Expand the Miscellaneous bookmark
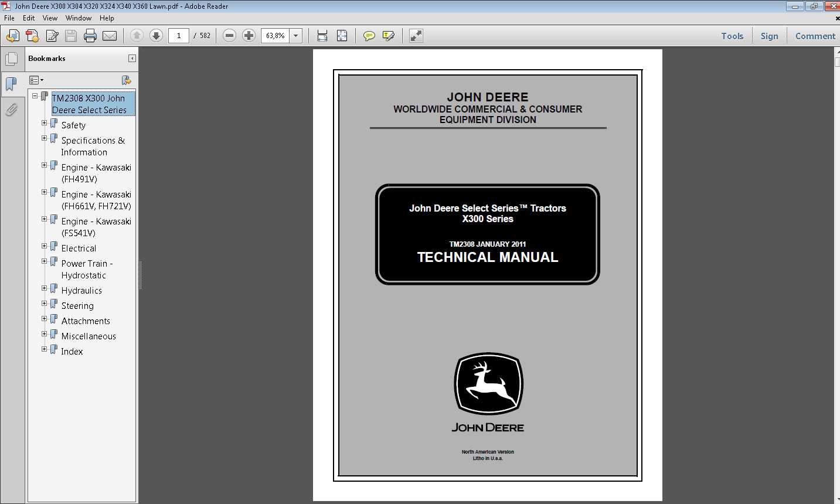 45,334
